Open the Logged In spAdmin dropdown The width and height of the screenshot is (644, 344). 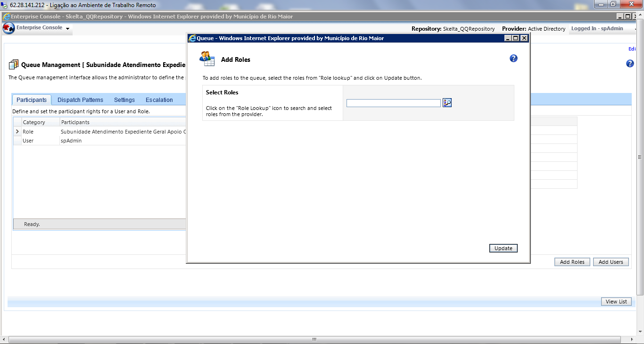tap(636, 29)
